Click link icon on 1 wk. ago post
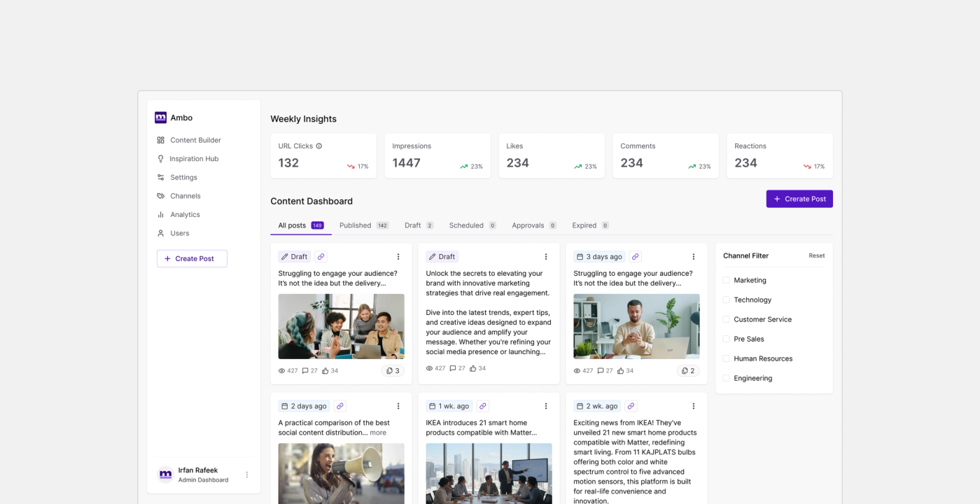Screen dimensions: 980x504 [x=482, y=406]
